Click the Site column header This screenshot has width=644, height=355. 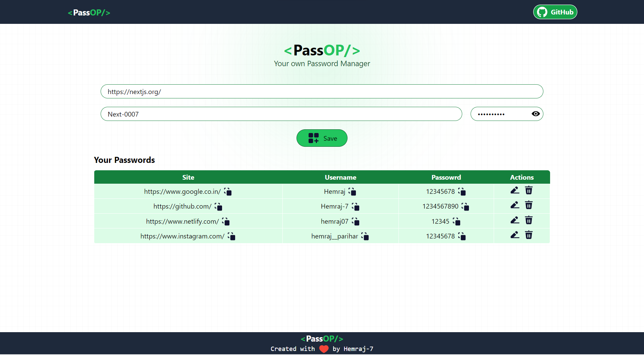[x=188, y=177]
